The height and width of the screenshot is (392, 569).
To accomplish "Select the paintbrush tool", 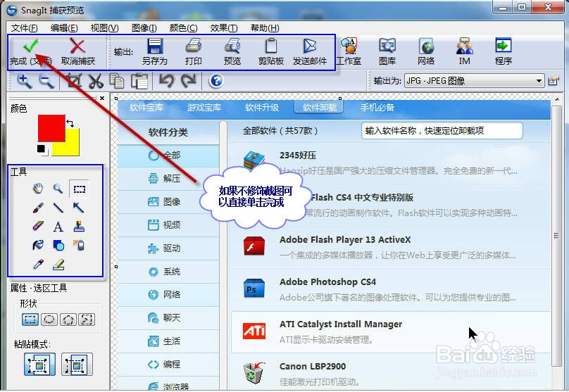I will pos(38,208).
